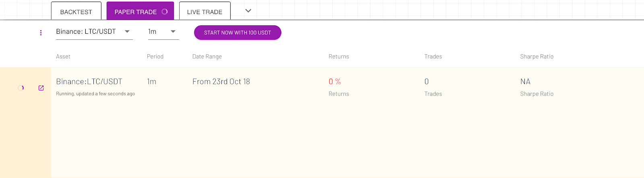Screen dimensions: 644x178
Task: Click the Date Range column header
Action: [207, 57]
